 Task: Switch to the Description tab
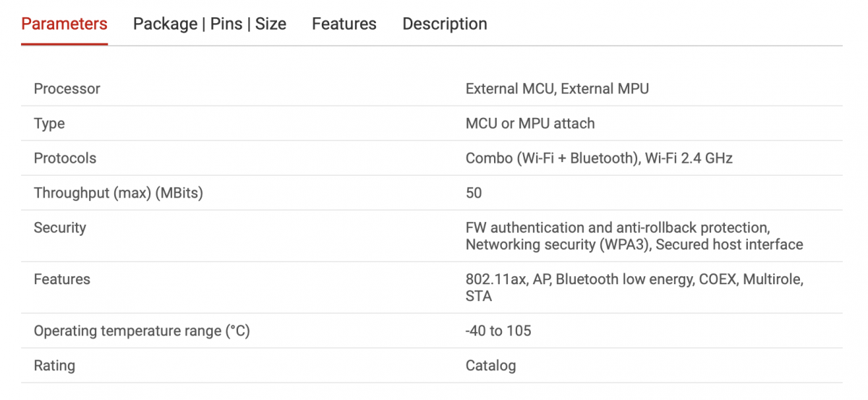pos(445,24)
